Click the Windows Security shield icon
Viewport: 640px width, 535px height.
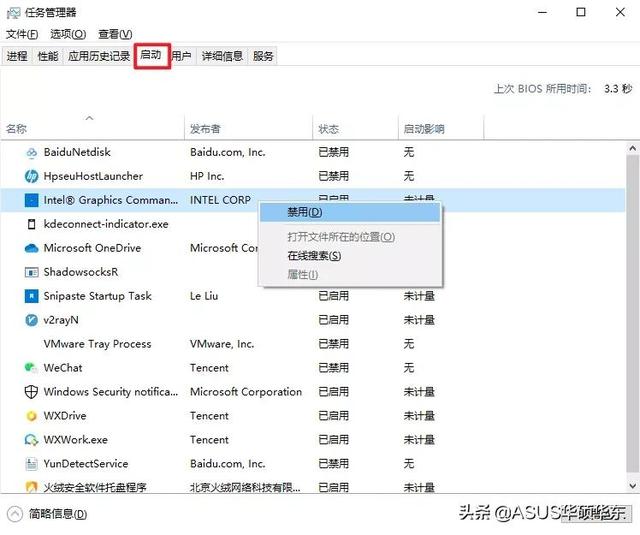click(31, 392)
